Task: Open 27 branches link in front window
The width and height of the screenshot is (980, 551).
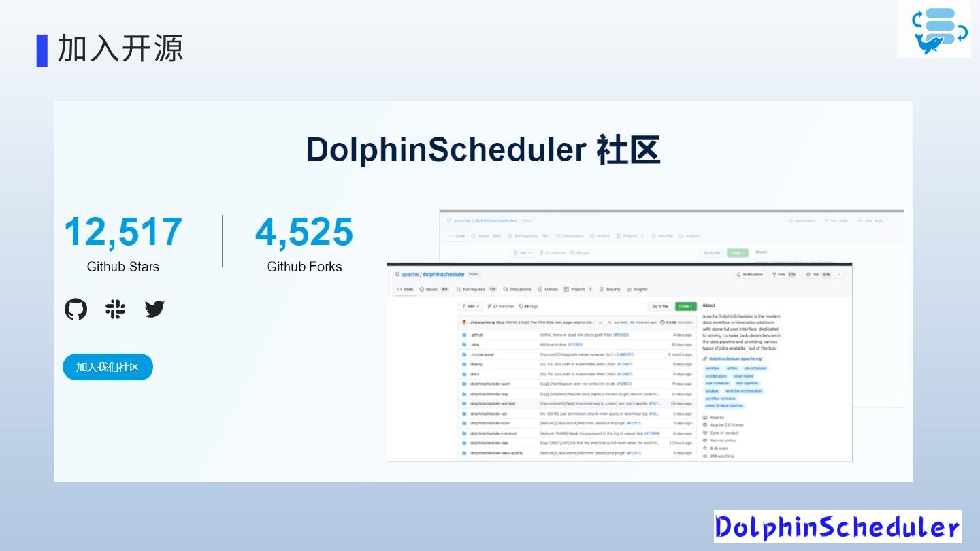Action: tap(502, 307)
